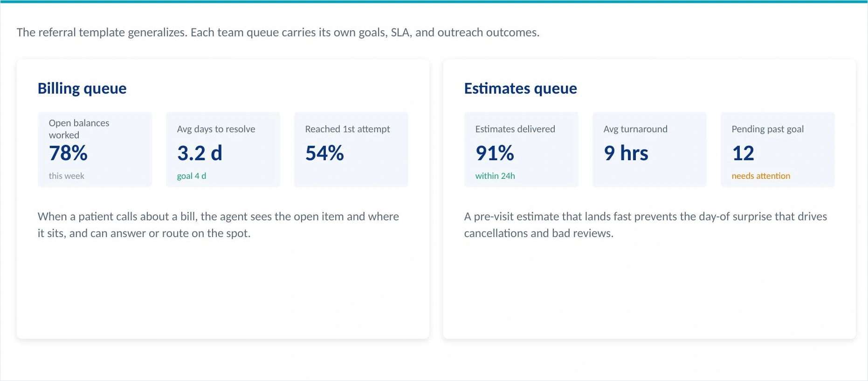Click the 3.2 d resolve value
The width and height of the screenshot is (868, 381).
tap(200, 153)
